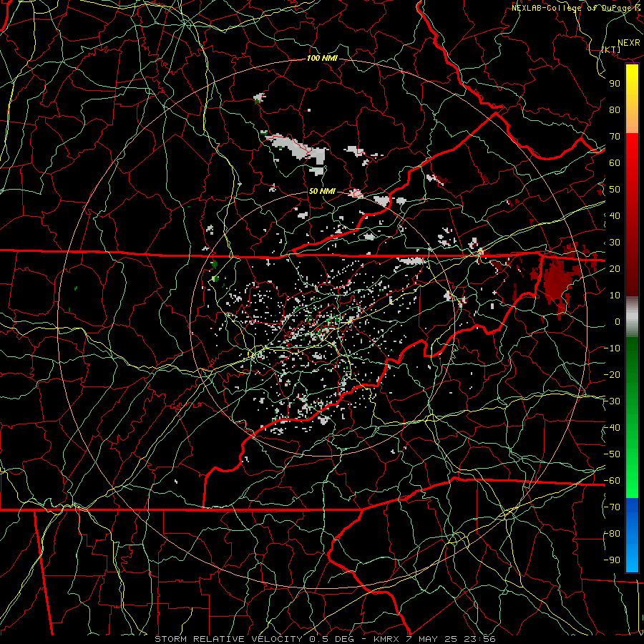Click the KMRX radar site identifier
The width and height of the screenshot is (644, 644).
[x=386, y=639]
